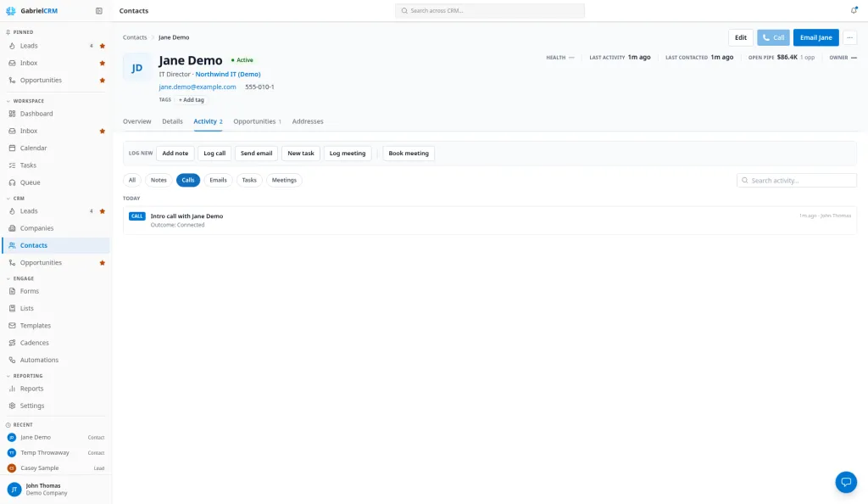The height and width of the screenshot is (504, 868).
Task: Click the GabrielCRM logo icon
Action: pos(10,10)
